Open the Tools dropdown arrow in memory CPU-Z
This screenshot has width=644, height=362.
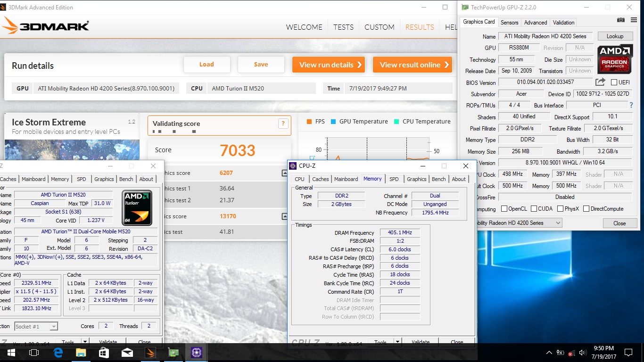point(397,342)
